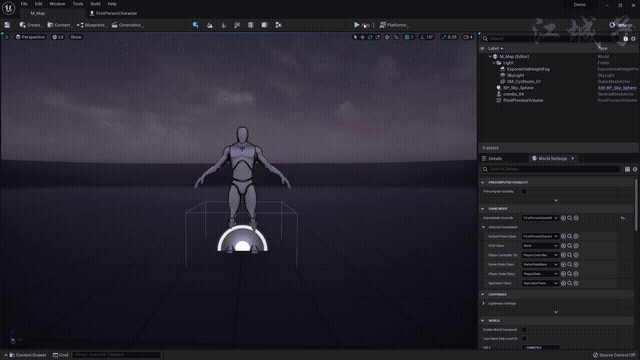Viewport: 640px width, 360px height.
Task: Switch to Landscape mode icon
Action: tap(209, 25)
